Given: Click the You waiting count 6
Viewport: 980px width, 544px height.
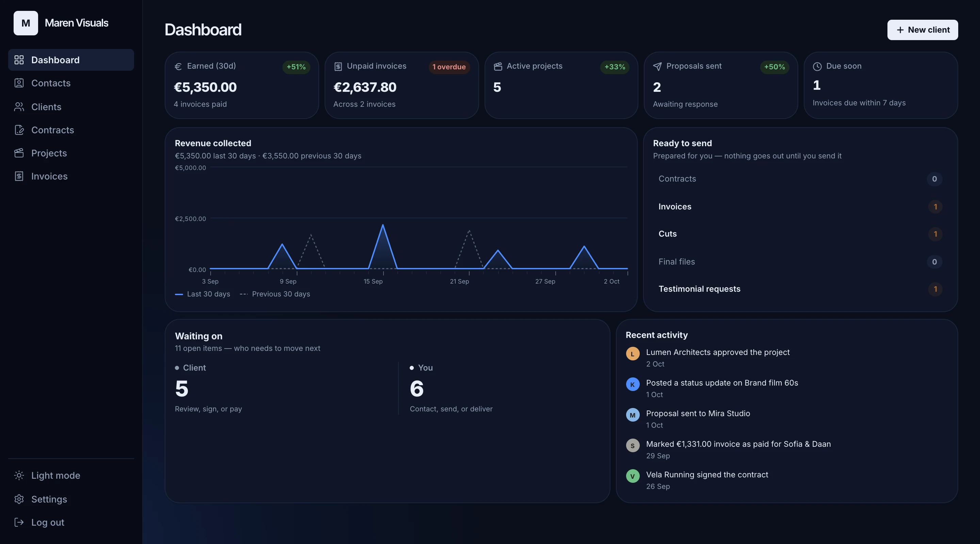Looking at the screenshot, I should pyautogui.click(x=416, y=389).
